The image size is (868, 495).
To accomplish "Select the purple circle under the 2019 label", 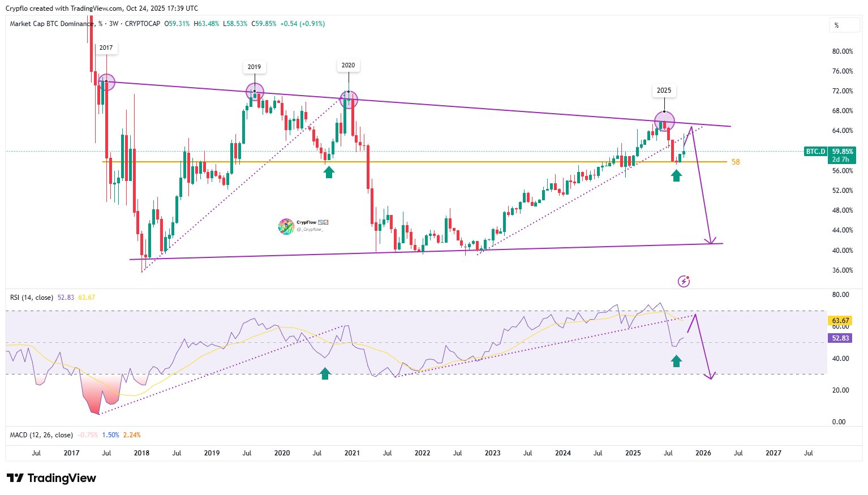I will (x=255, y=91).
